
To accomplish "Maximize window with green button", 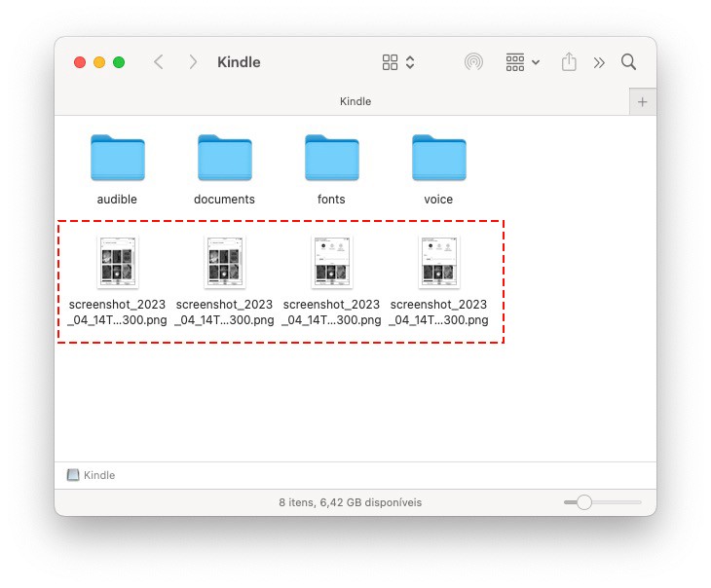I will 119,62.
